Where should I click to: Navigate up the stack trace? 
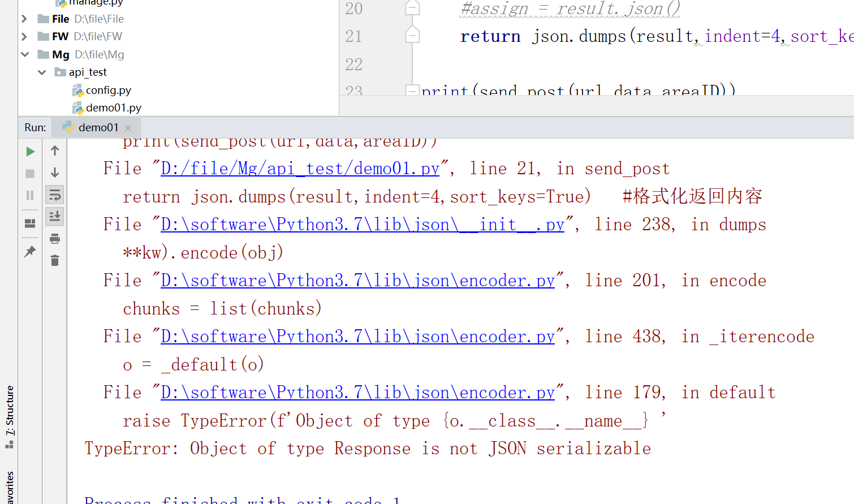click(54, 150)
